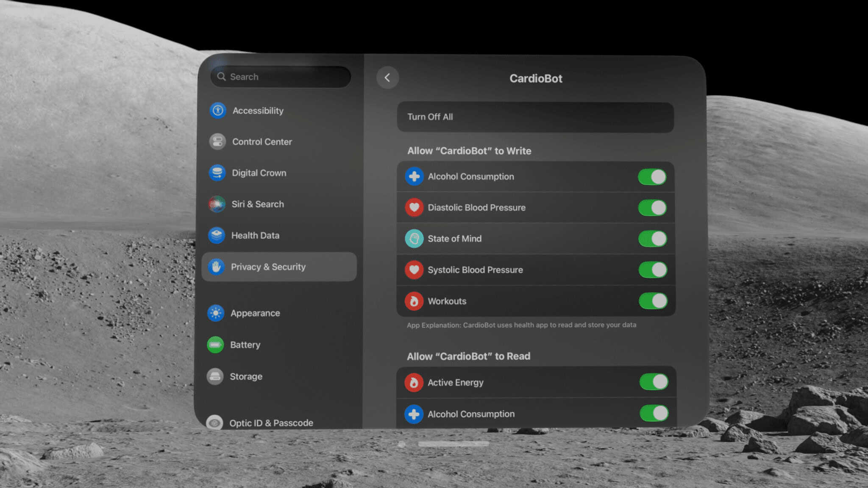Click the 'Systolic Blood Pressure' label

475,270
